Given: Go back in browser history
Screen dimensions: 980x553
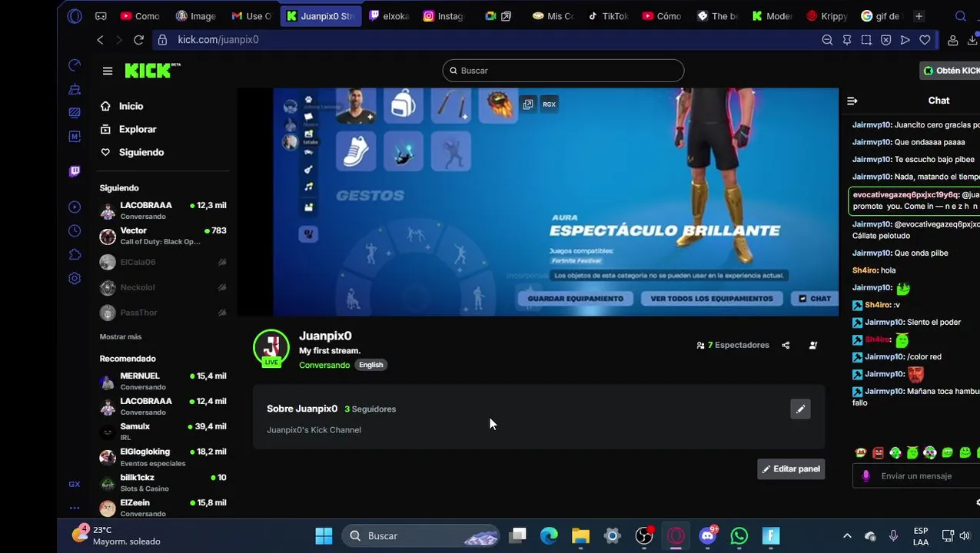Looking at the screenshot, I should pos(100,40).
